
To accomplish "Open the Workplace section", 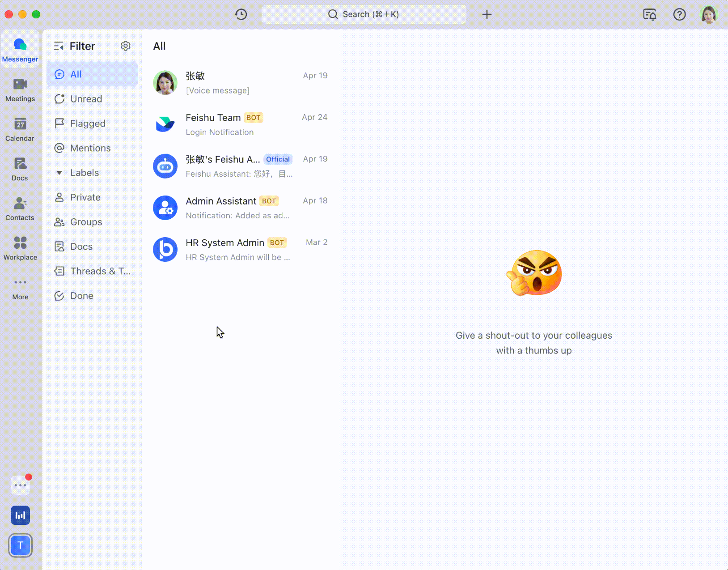I will (20, 247).
